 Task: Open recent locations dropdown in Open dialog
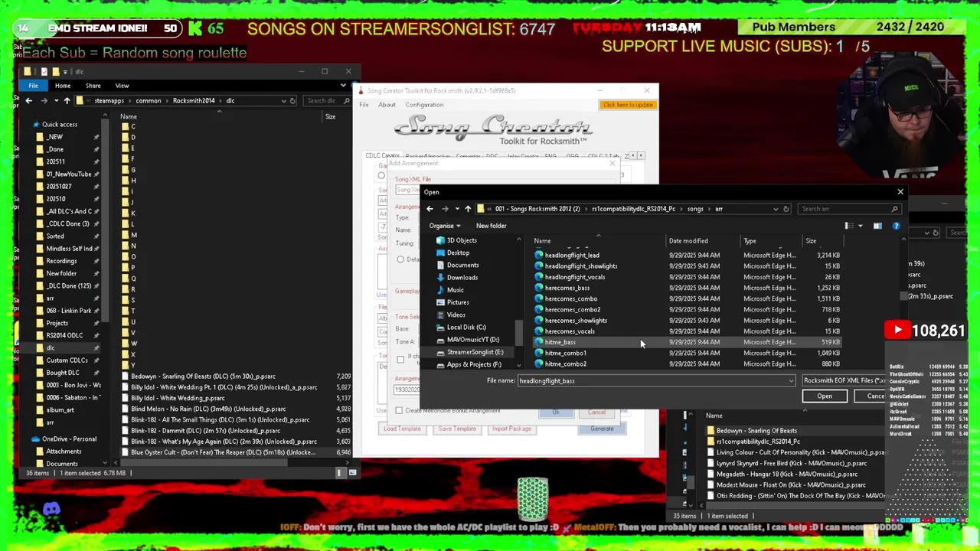pyautogui.click(x=457, y=209)
